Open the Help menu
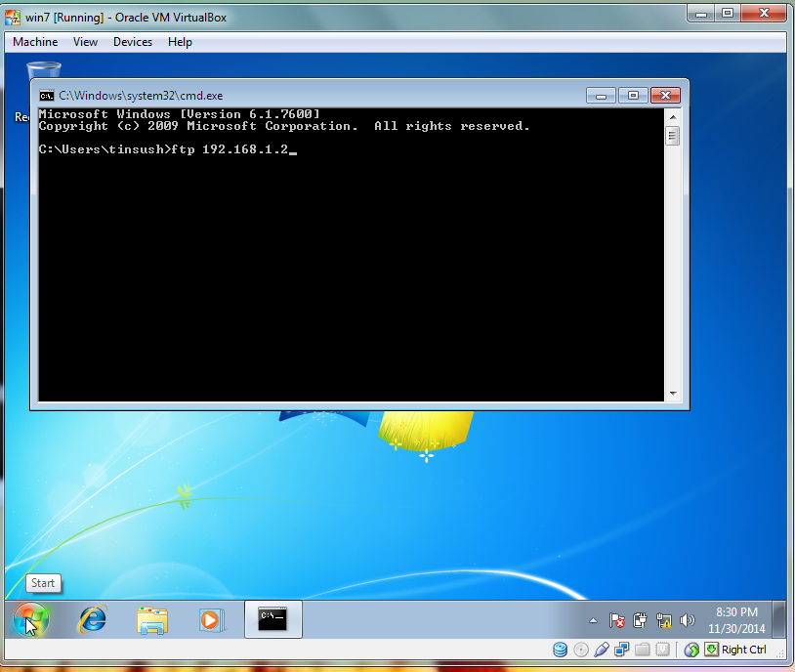Image resolution: width=795 pixels, height=672 pixels. [x=180, y=42]
